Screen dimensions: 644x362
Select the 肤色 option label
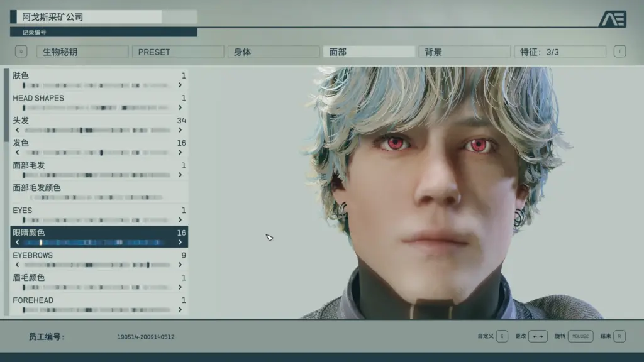click(x=21, y=75)
